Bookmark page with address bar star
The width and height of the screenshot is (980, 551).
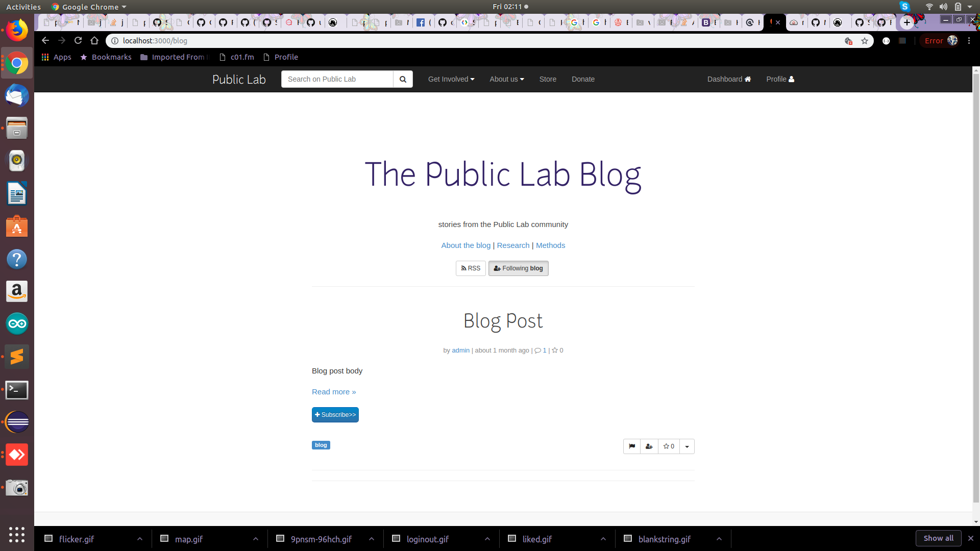[x=865, y=41]
